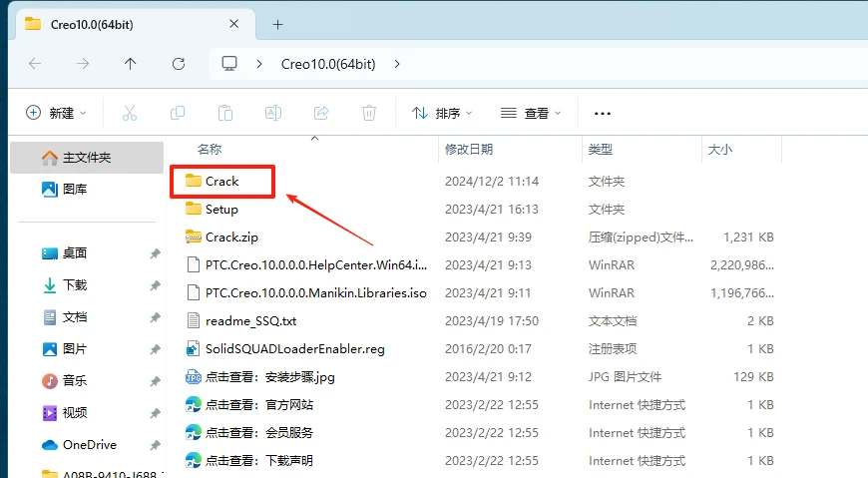Click the JPG 图片文件 type cell
Image resolution: width=868 pixels, height=478 pixels.
tap(625, 376)
